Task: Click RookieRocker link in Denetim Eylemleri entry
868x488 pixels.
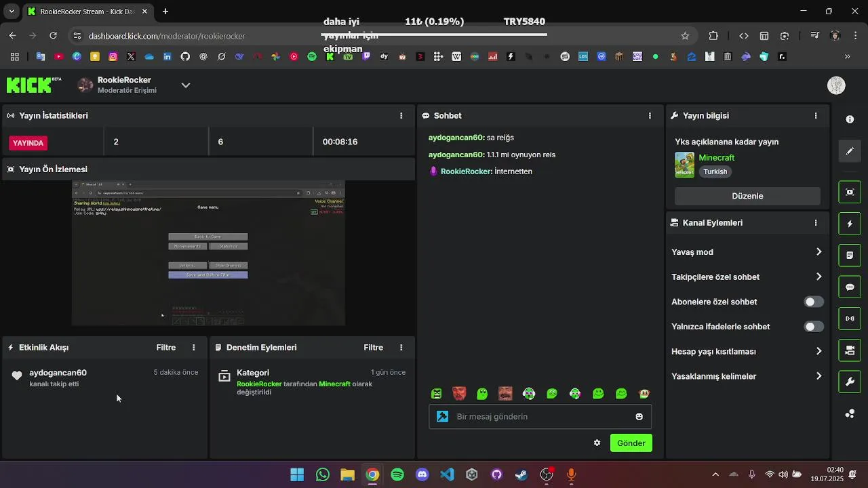Action: click(x=259, y=384)
